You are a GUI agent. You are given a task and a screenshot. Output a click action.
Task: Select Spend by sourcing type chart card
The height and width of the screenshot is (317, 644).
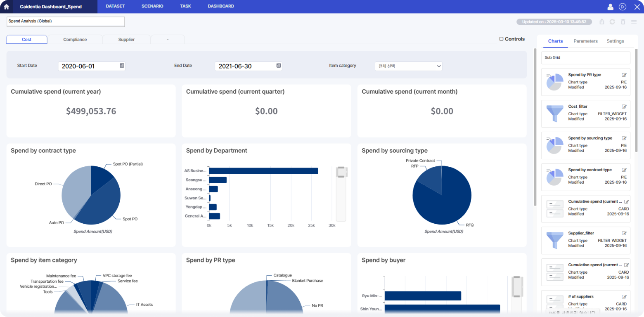coord(585,145)
